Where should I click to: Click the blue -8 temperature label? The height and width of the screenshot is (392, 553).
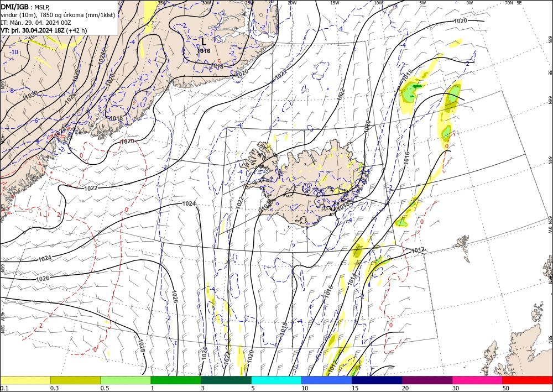[11, 91]
